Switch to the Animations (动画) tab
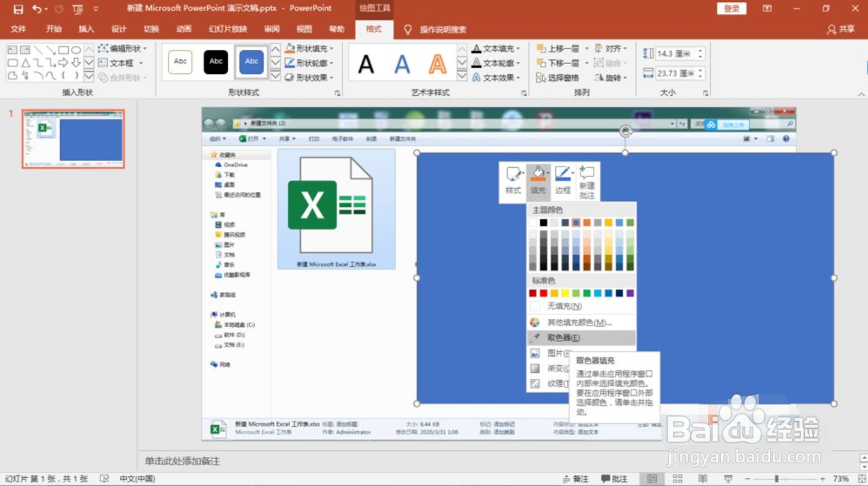868x486 pixels. (183, 29)
